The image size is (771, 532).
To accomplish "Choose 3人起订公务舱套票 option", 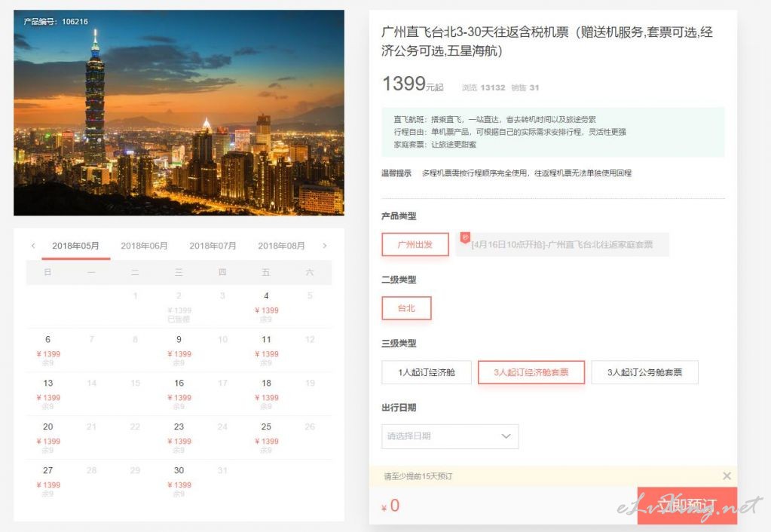I will click(x=644, y=372).
